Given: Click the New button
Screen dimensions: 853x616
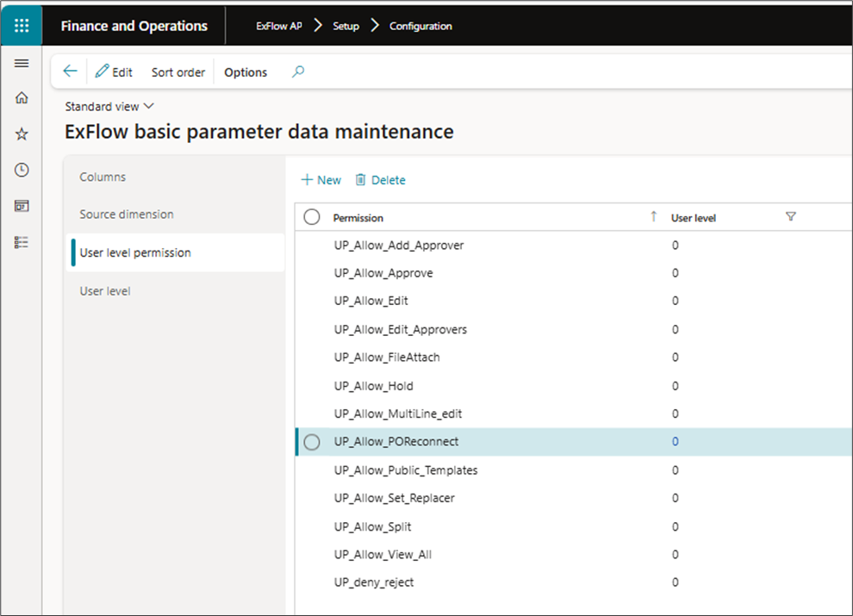Looking at the screenshot, I should pyautogui.click(x=321, y=180).
